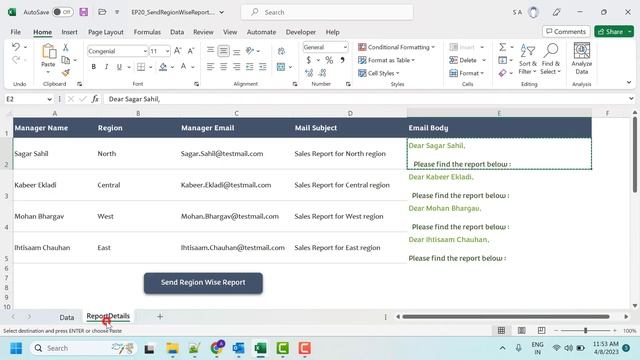This screenshot has width=640, height=360.
Task: Open the General number format dropdown
Action: pos(345,47)
